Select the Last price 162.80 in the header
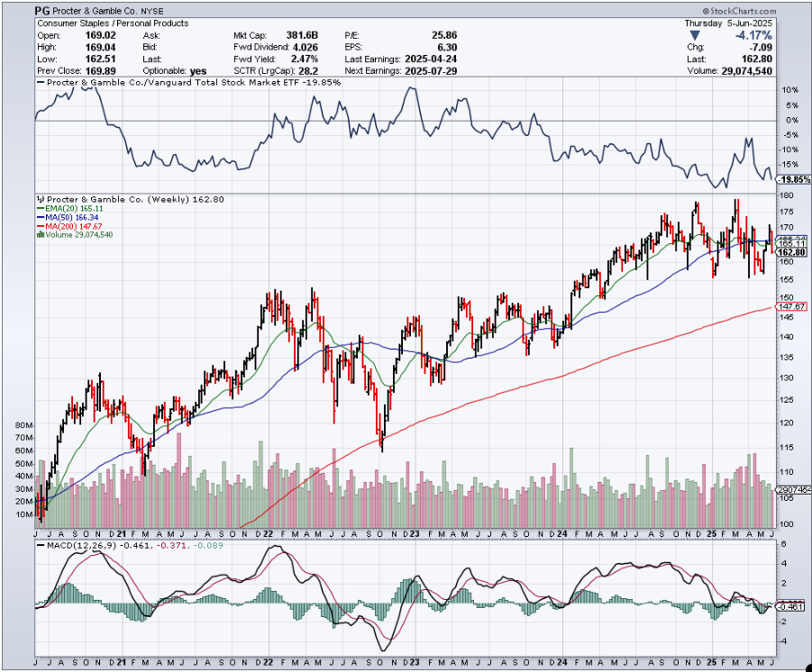 point(756,59)
